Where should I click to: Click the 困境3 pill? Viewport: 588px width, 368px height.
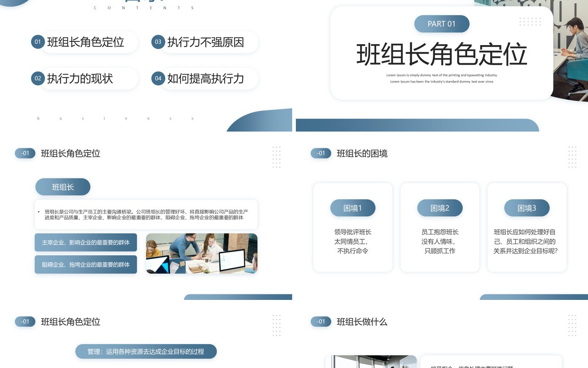(527, 208)
